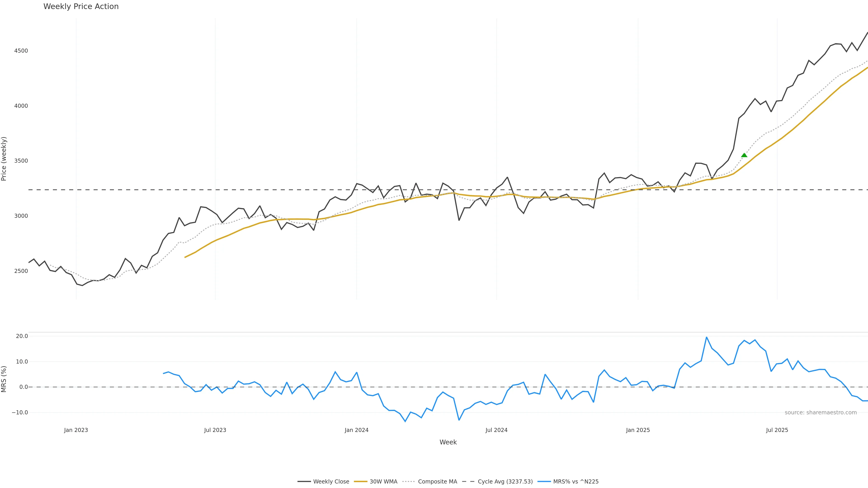This screenshot has width=868, height=488.
Task: Select the Jul 2023 x-axis tick label
Action: pyautogui.click(x=215, y=430)
